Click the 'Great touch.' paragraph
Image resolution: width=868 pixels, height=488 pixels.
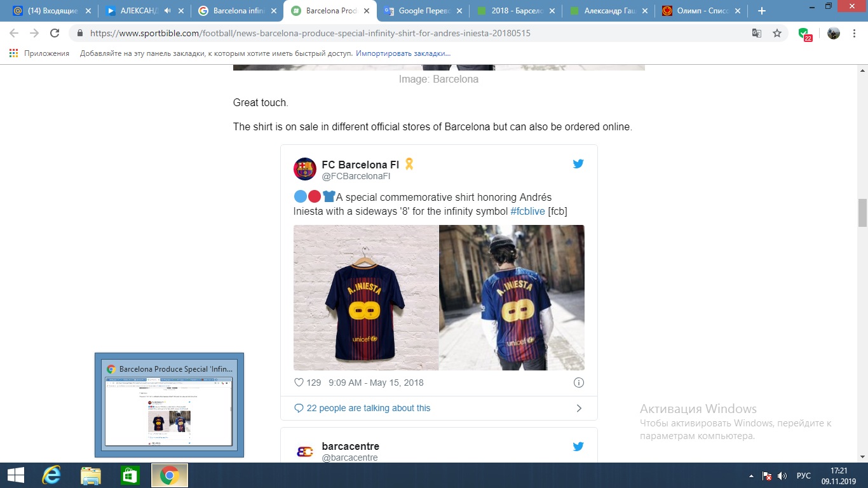point(261,102)
